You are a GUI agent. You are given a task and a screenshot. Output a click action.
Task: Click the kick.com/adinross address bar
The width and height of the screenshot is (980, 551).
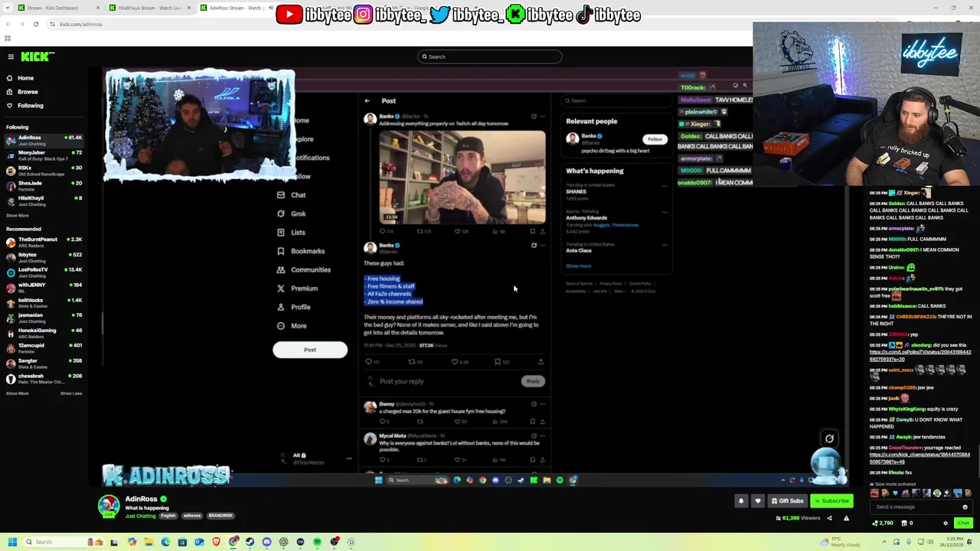[x=80, y=24]
